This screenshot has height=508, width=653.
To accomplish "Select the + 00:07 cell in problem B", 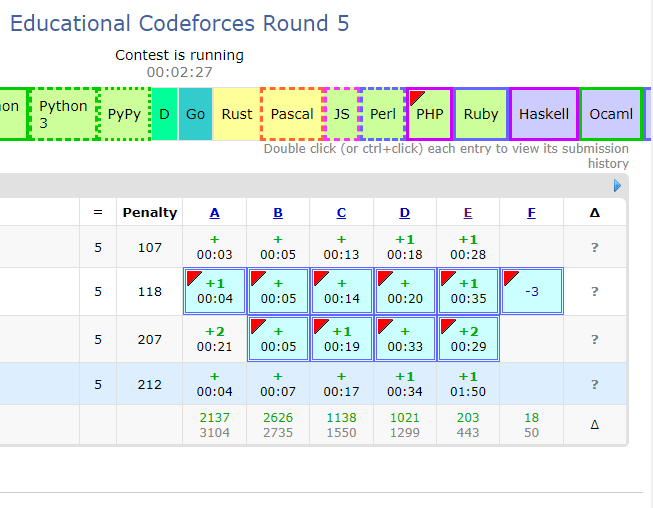I will 278,384.
